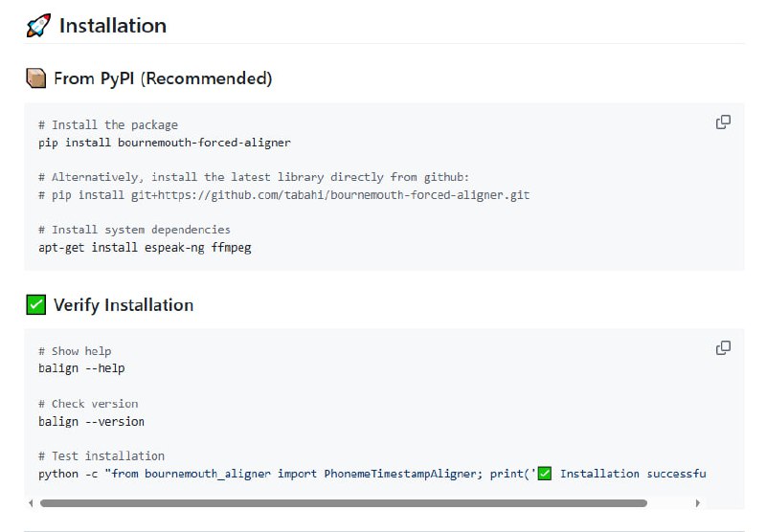Click the Installation heading

tap(112, 26)
